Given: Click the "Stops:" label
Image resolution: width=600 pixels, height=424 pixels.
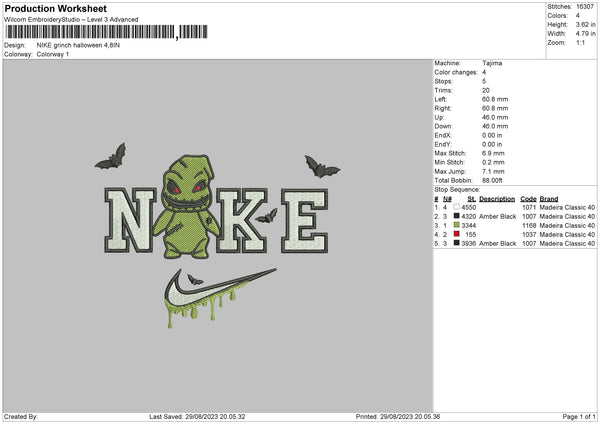Looking at the screenshot, I should [443, 81].
